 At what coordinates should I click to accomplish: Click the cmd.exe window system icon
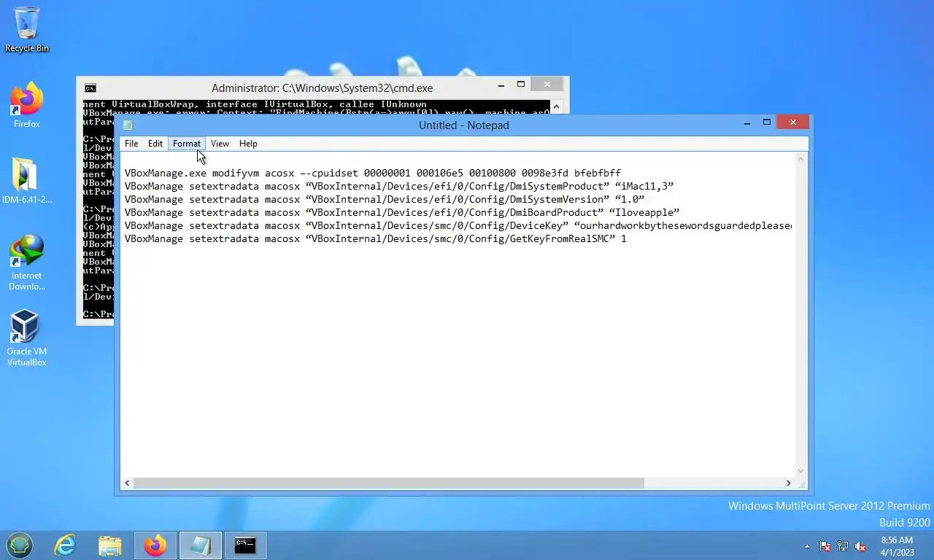(x=90, y=88)
